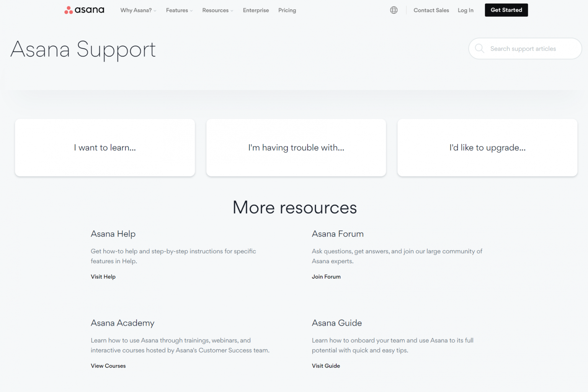Open the language selector globe icon
Image resolution: width=588 pixels, height=392 pixels.
pos(394,10)
